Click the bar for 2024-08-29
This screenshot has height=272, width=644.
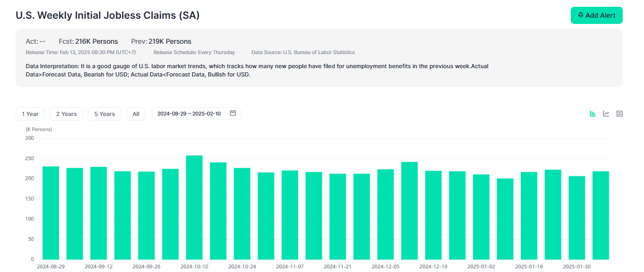tap(51, 213)
